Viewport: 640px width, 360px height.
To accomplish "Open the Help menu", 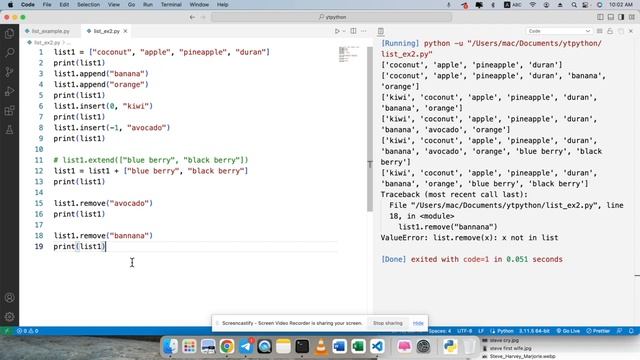I will (222, 4).
